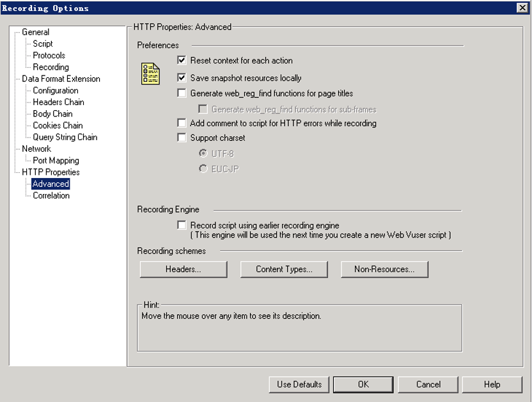Open Correlation under HTTP Properties
The width and height of the screenshot is (532, 402).
click(51, 195)
